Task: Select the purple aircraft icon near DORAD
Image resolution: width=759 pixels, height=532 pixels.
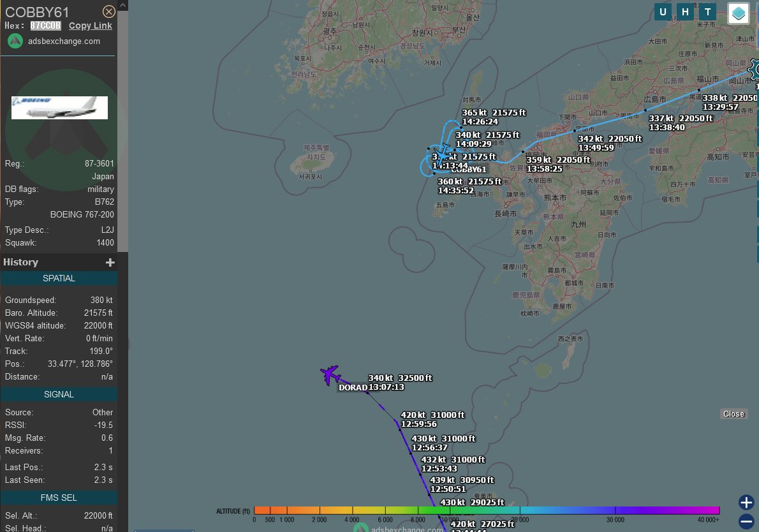Action: (x=330, y=374)
